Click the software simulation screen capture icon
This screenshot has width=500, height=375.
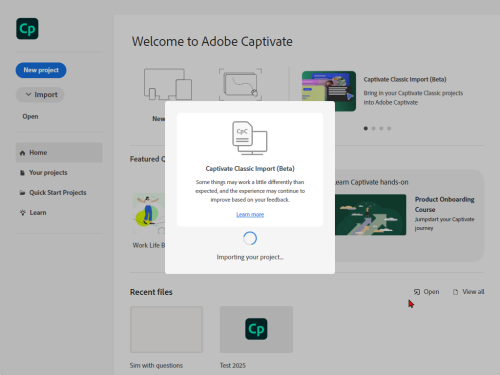click(240, 84)
